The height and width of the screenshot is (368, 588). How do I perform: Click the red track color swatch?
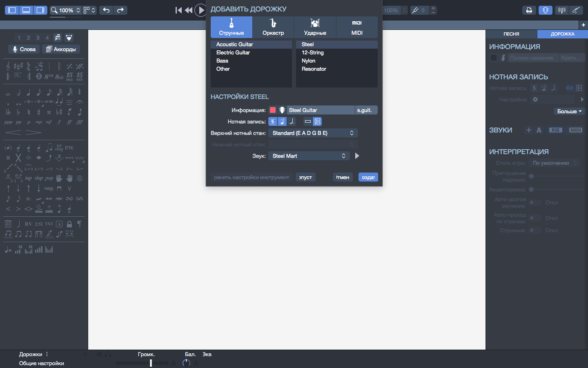click(x=273, y=110)
